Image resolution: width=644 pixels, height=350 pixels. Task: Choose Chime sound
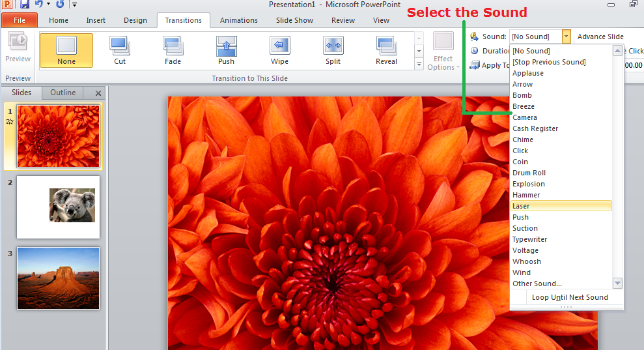click(x=561, y=140)
